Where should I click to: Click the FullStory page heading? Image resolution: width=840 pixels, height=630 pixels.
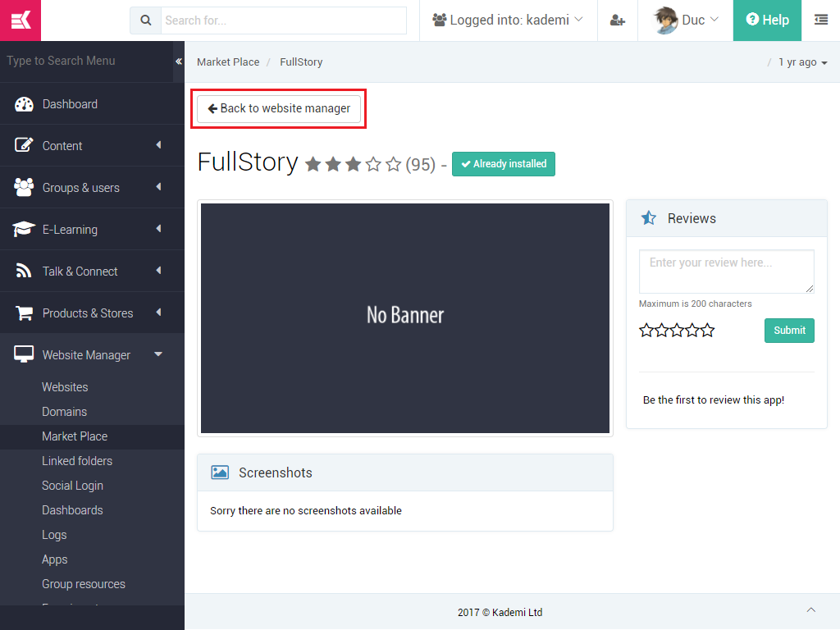pyautogui.click(x=248, y=162)
